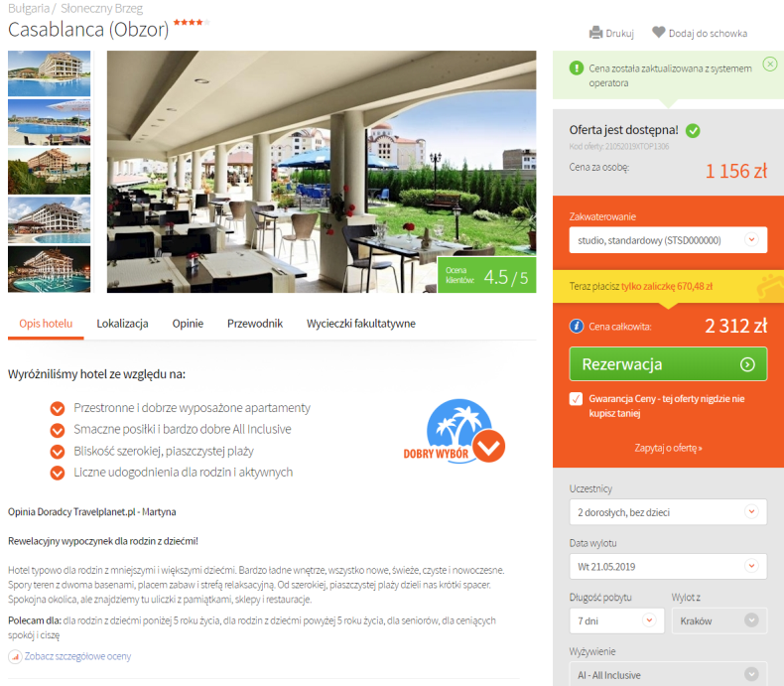Click the printer icon next to Drukuj
The image size is (784, 686).
[x=595, y=33]
